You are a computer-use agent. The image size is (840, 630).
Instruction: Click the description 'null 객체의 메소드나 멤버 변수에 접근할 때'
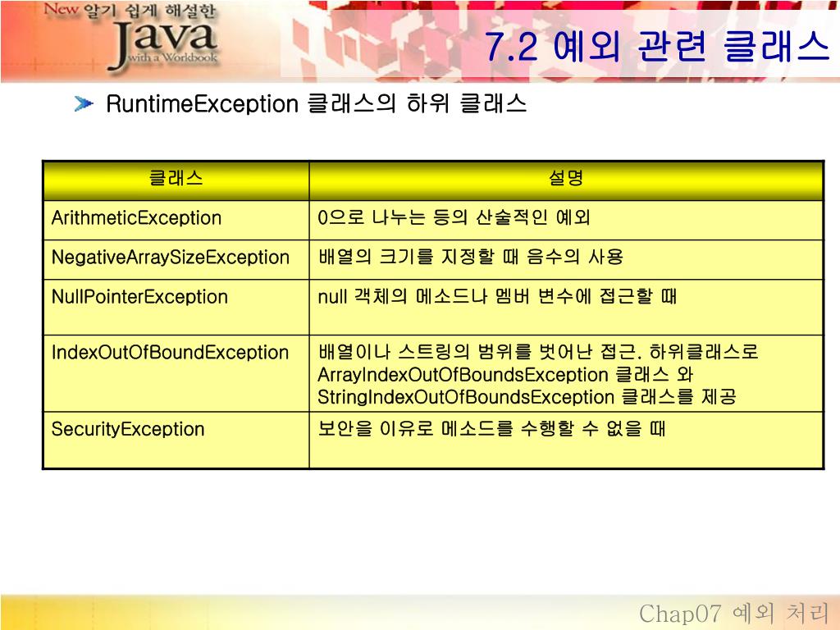tap(497, 295)
